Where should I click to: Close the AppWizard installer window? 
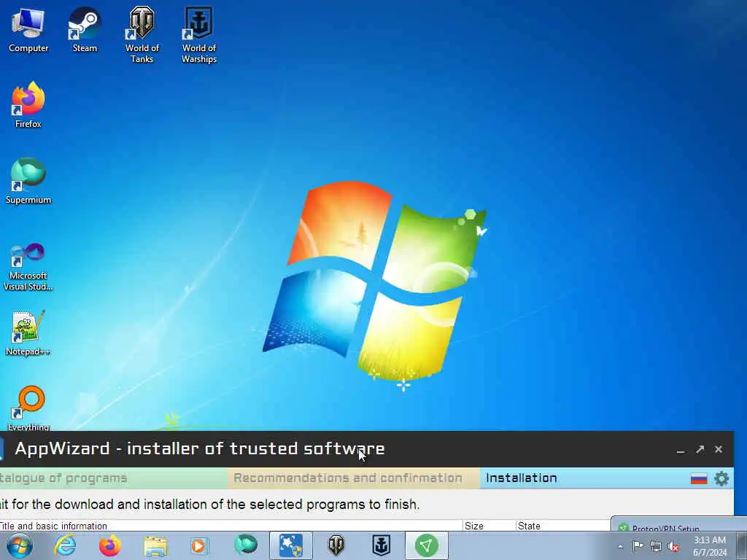[719, 449]
